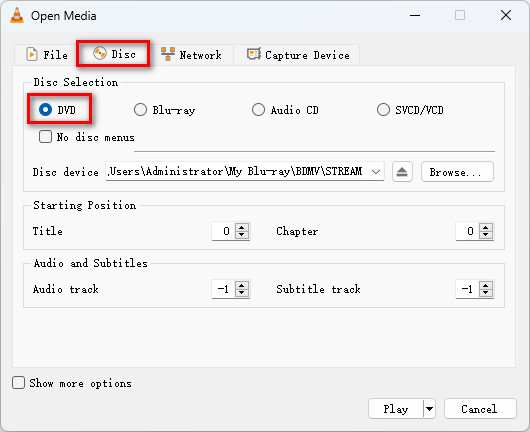Toggle Show more options checkbox
This screenshot has width=530, height=432.
pyautogui.click(x=18, y=383)
